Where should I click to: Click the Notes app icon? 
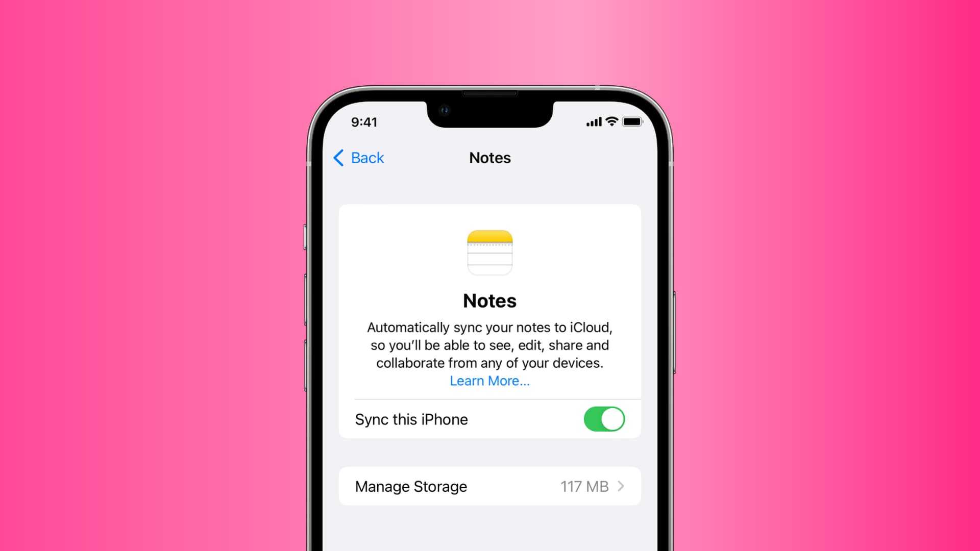pos(489,252)
